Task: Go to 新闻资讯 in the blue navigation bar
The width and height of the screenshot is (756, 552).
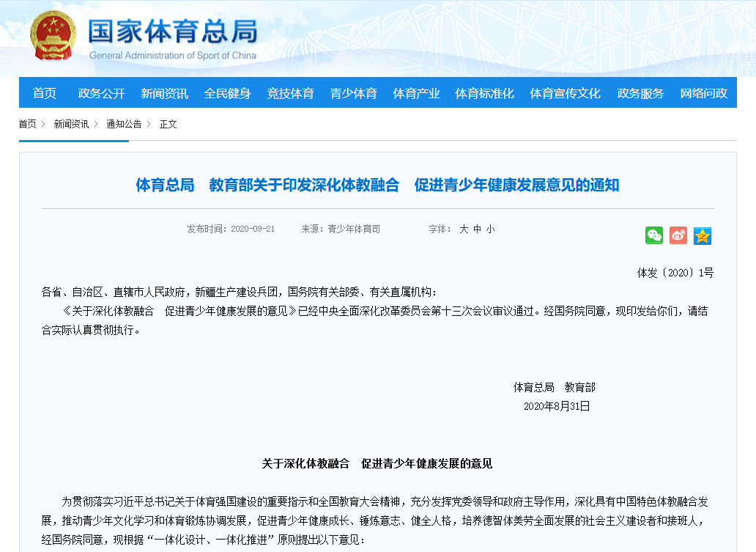Action: point(164,93)
